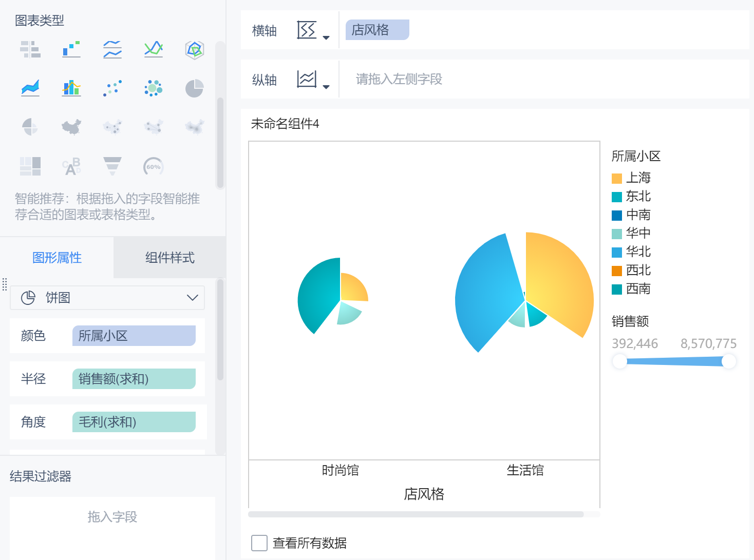
Task: Click the 生活馆 axis label
Action: coord(525,470)
